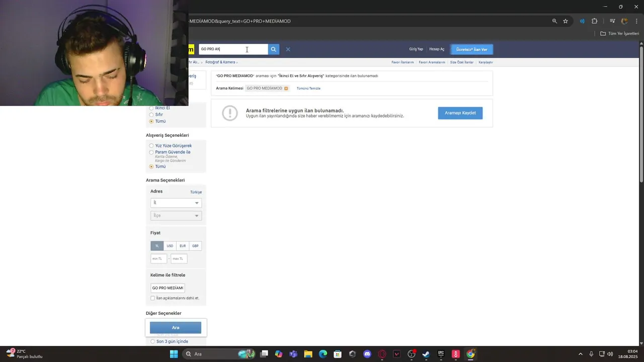Select Yüz Yüze Görüşerek option
Viewport: 644px width, 362px height.
coord(151,146)
